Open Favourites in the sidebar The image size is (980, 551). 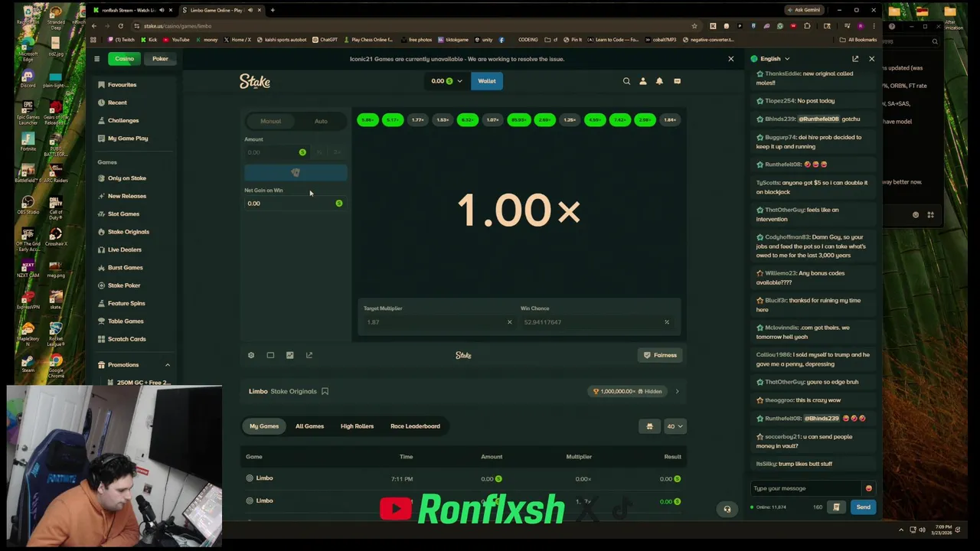pyautogui.click(x=122, y=85)
